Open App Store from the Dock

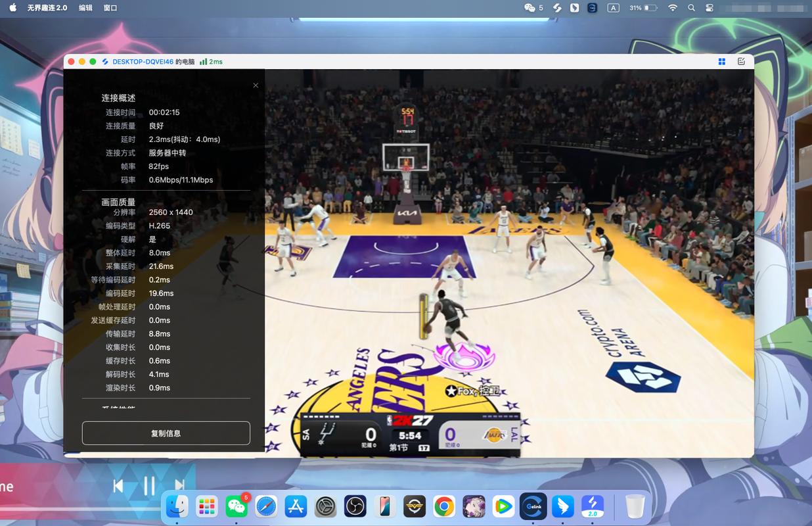[x=296, y=506]
